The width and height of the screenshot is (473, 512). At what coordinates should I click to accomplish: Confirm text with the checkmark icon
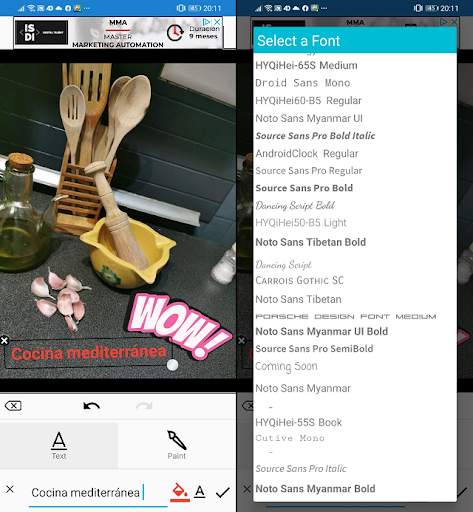pos(223,492)
